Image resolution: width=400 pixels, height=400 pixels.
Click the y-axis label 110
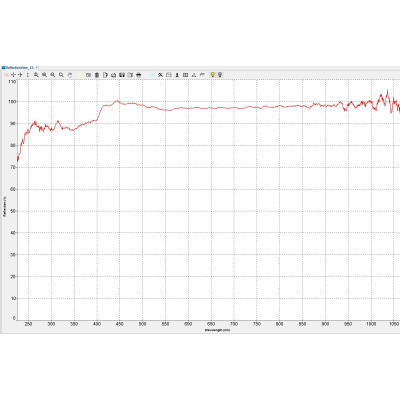pos(12,81)
